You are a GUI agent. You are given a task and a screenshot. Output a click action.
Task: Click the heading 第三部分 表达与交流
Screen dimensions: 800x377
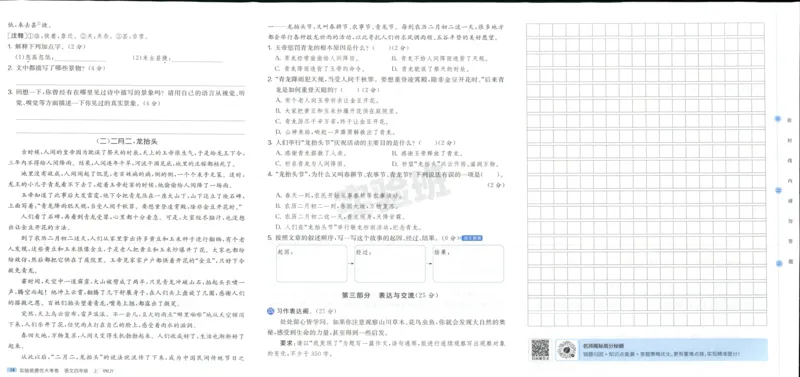[x=390, y=295]
